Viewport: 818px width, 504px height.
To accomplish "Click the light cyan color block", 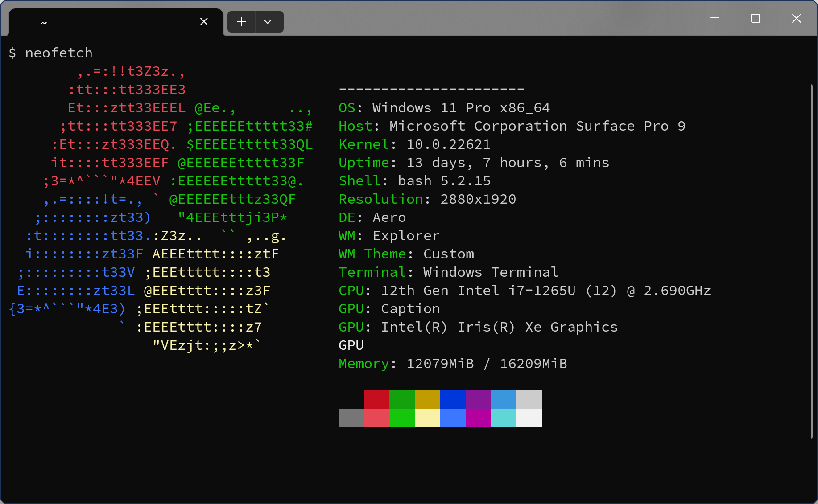I will 504,418.
